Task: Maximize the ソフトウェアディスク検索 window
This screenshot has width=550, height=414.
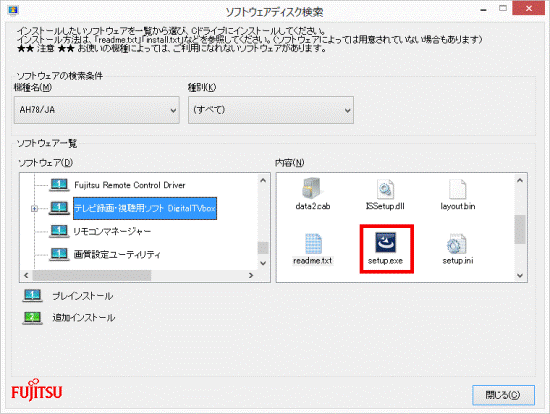Action: 503,8
